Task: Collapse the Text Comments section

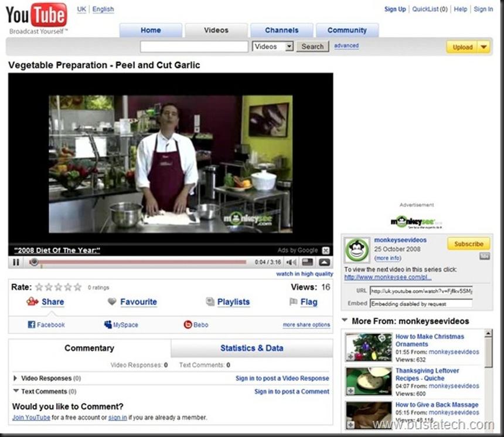Action: [x=16, y=391]
